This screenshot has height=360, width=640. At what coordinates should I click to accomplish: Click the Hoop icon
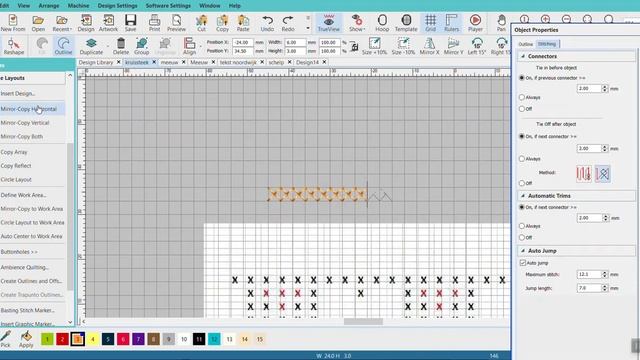pyautogui.click(x=382, y=23)
